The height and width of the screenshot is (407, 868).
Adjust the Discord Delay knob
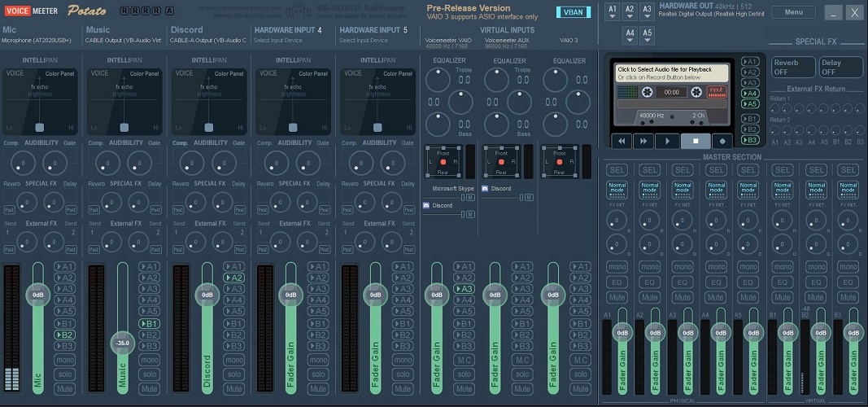(223, 203)
